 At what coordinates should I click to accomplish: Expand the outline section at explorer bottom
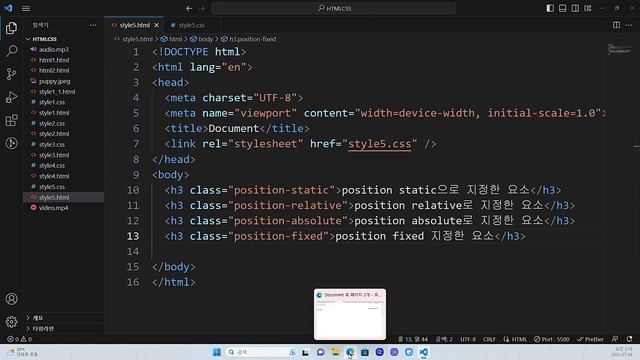coord(63,318)
